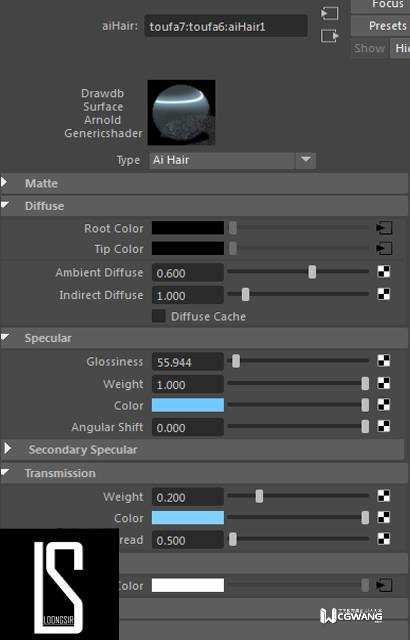This screenshot has width=410, height=640.
Task: Click the Glossiness value field 55.944
Action: [x=188, y=362]
